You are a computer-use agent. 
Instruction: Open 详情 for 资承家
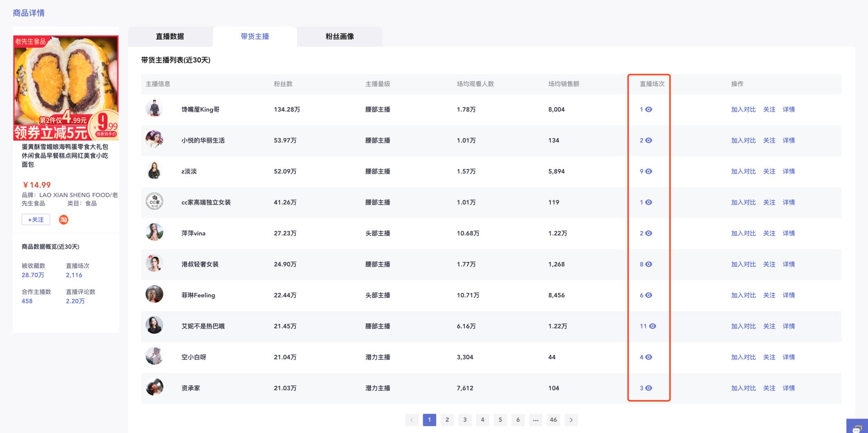click(x=788, y=388)
